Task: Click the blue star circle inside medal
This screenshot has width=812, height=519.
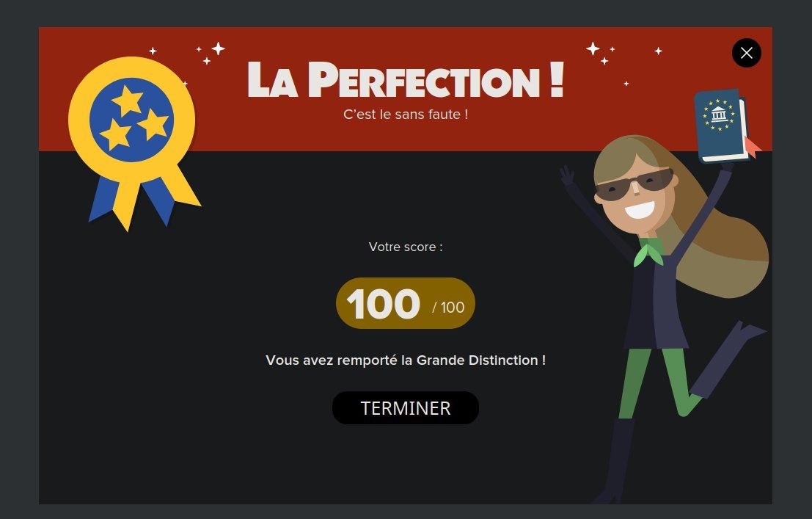Action: tap(131, 120)
